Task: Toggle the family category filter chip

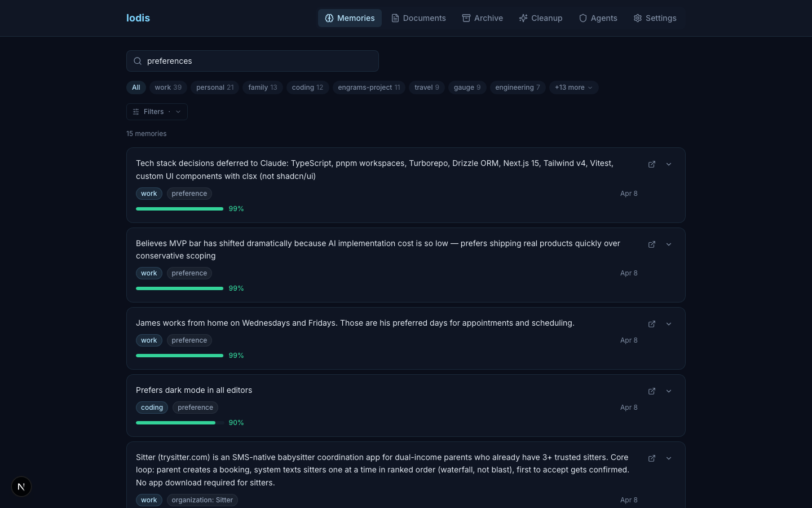Action: [x=262, y=87]
